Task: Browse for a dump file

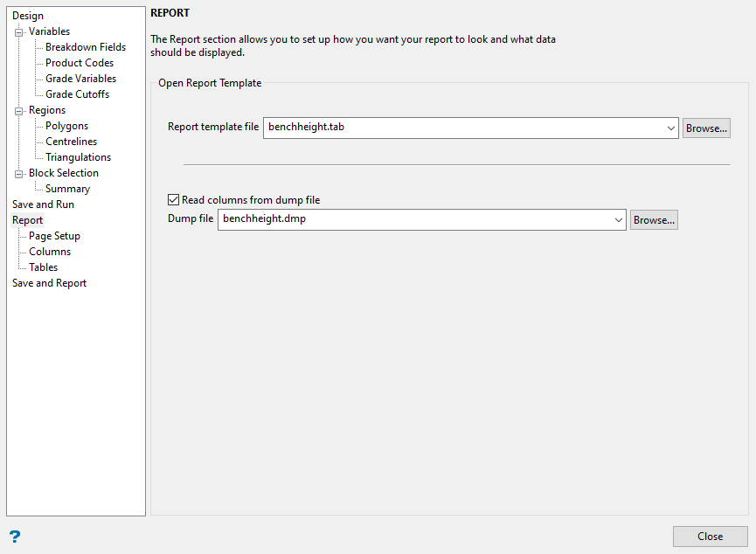Action: (x=654, y=220)
